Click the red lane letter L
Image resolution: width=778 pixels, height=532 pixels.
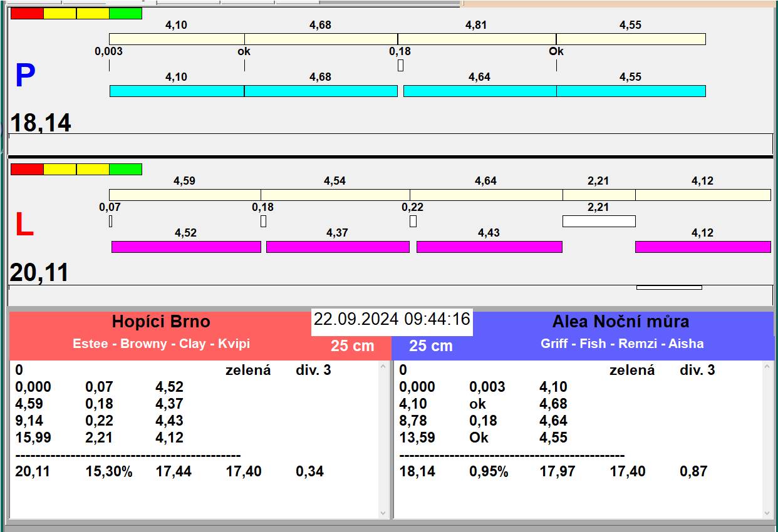tap(24, 225)
